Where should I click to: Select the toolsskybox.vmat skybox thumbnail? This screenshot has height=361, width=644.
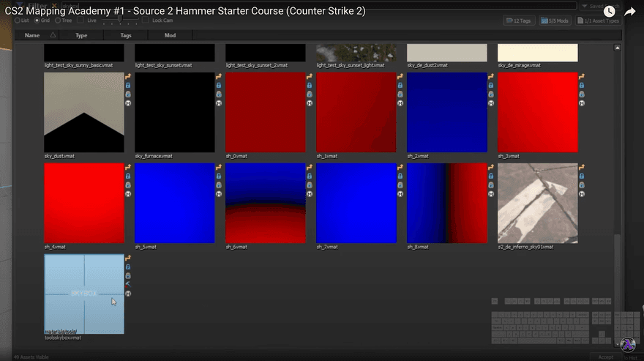[x=84, y=294]
